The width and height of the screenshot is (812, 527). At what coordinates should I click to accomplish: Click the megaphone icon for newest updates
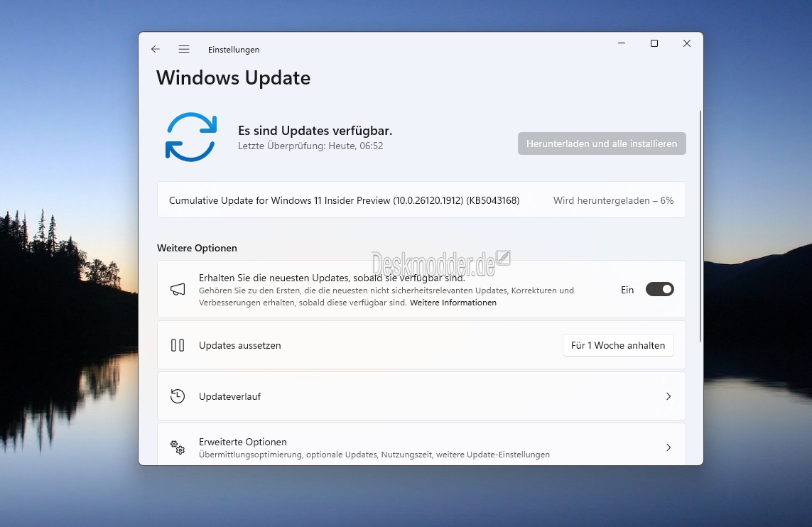(178, 289)
